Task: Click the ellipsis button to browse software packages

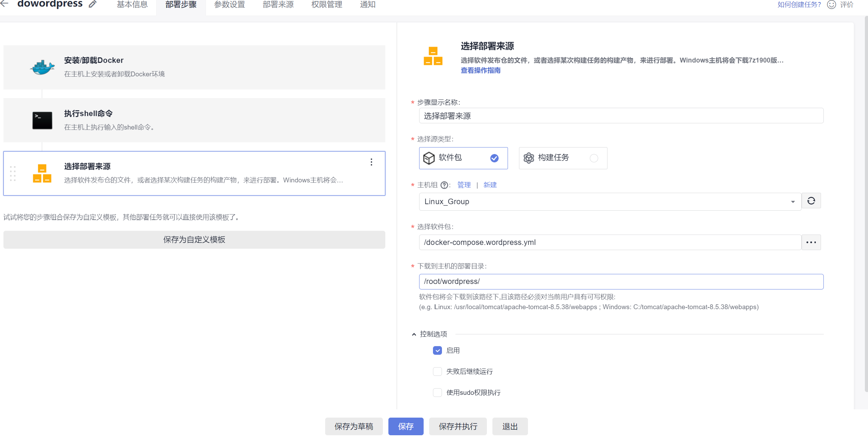Action: [811, 242]
